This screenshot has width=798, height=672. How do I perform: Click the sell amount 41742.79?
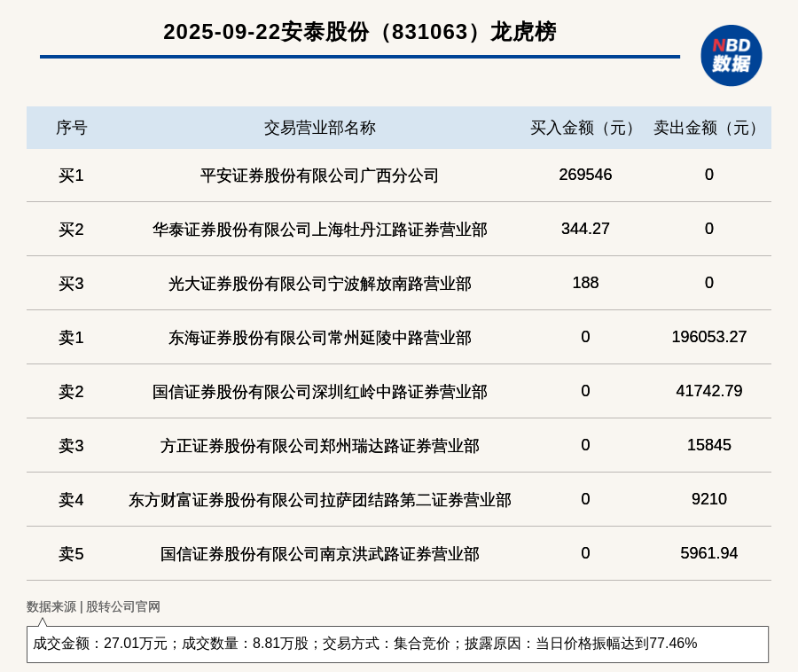709,391
